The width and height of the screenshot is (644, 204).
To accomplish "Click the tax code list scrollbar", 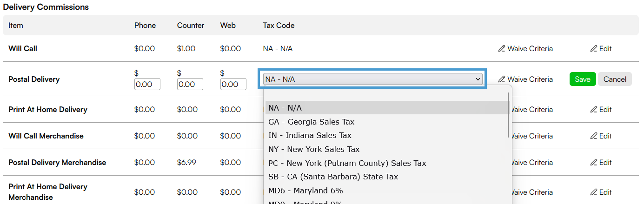I will tap(508, 115).
